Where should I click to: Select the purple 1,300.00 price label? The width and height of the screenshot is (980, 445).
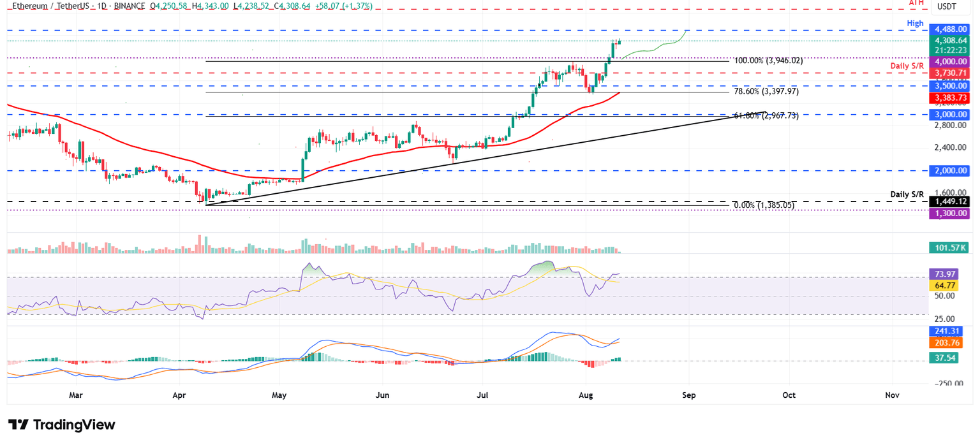[951, 214]
